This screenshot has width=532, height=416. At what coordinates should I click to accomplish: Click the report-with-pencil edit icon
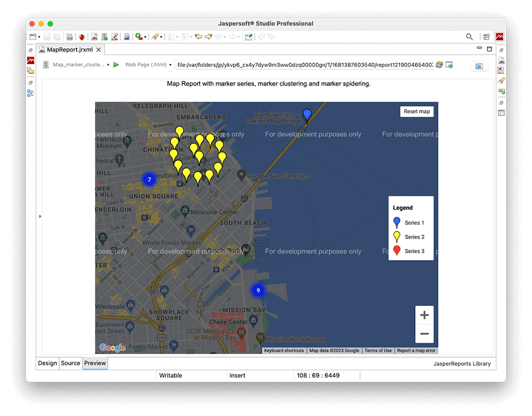point(115,37)
